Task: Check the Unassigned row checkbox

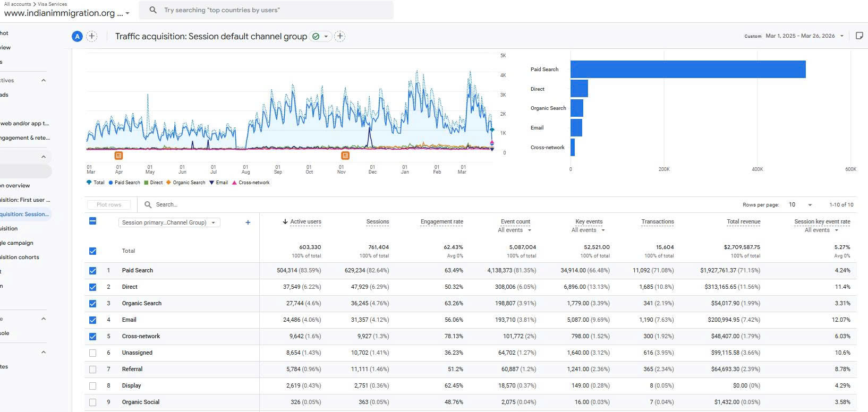Action: 93,353
